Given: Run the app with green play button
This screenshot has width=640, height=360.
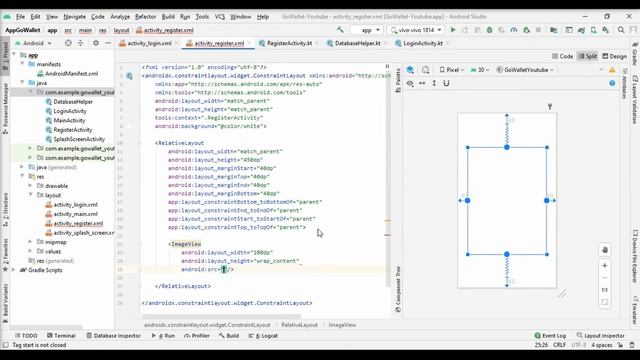Looking at the screenshot, I should [453, 30].
